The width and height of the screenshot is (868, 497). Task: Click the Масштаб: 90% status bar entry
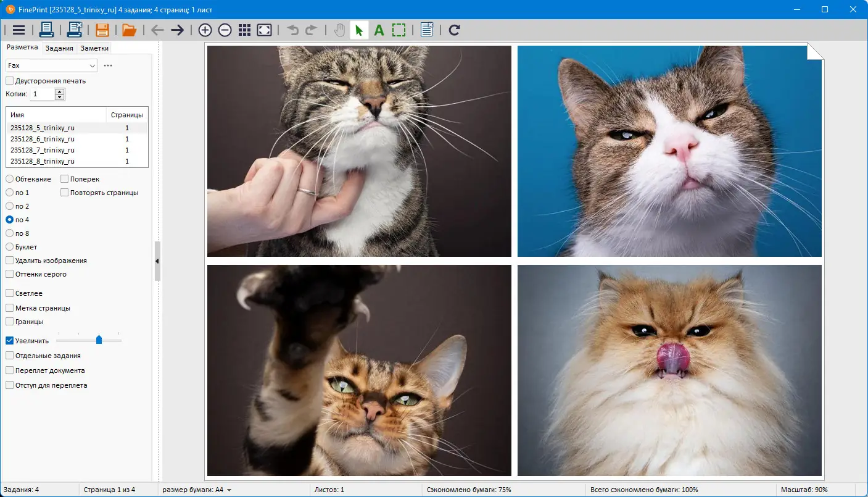coord(804,490)
